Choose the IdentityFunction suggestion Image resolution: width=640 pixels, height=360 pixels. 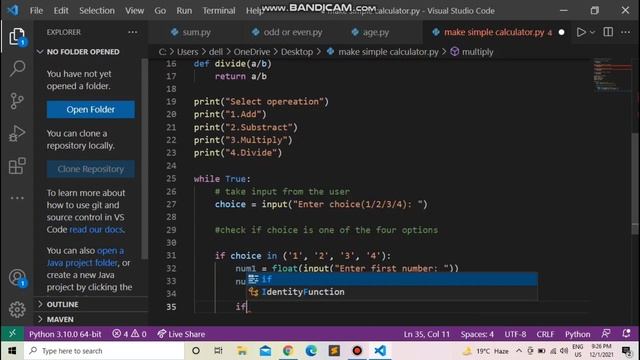[x=392, y=292]
